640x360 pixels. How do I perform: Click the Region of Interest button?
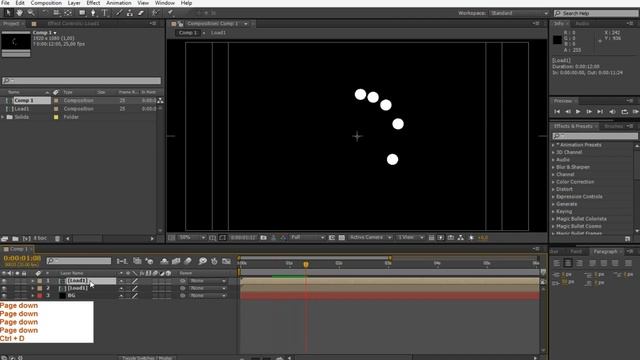pyautogui.click(x=332, y=238)
